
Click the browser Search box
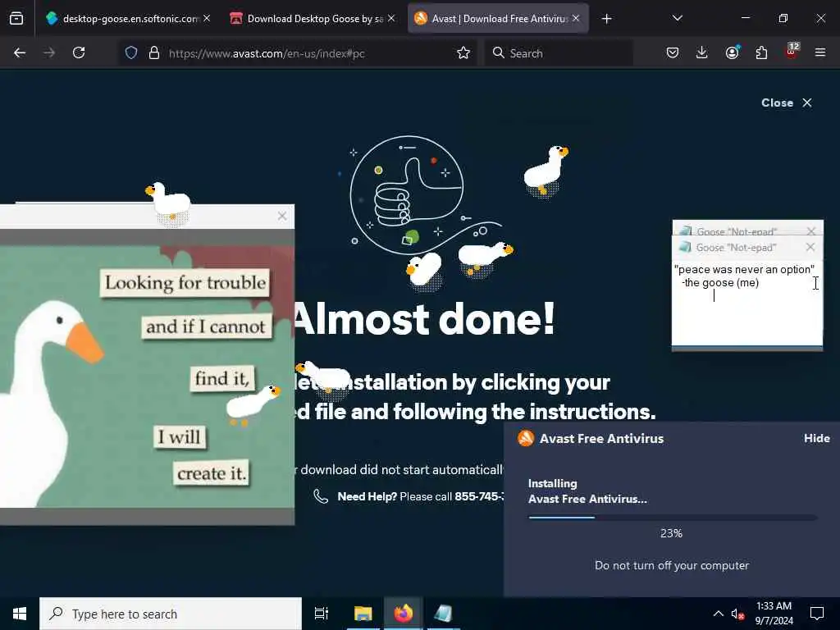point(559,53)
